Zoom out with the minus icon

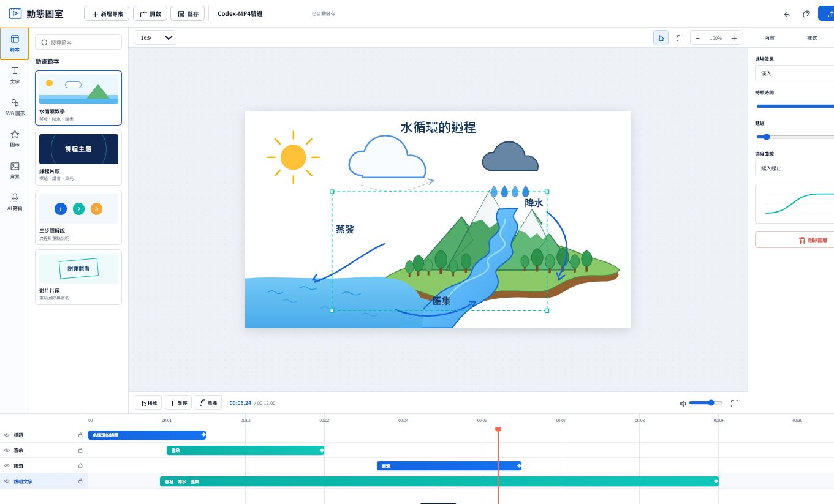[x=698, y=38]
